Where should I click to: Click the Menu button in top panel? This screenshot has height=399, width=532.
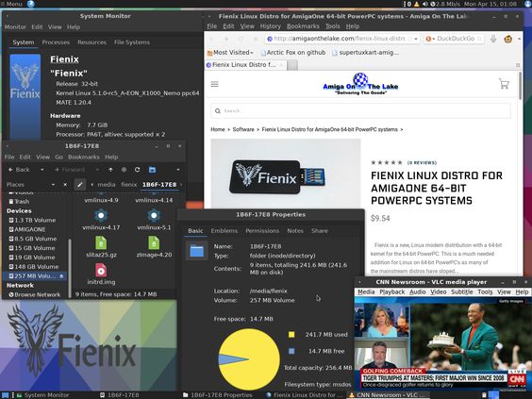11,4
